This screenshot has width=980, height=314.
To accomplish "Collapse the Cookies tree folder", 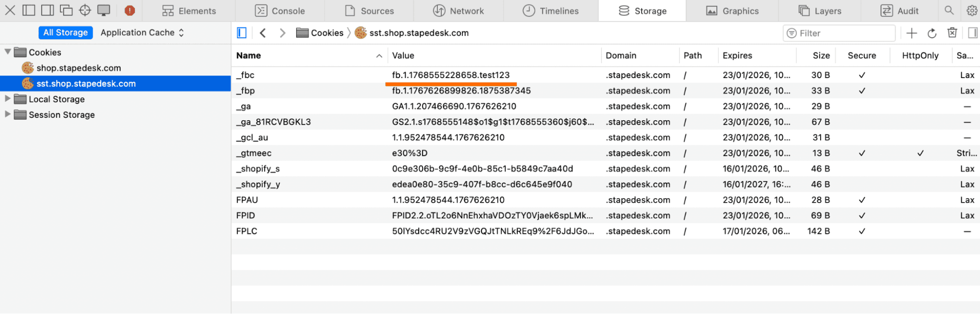I will coord(8,52).
